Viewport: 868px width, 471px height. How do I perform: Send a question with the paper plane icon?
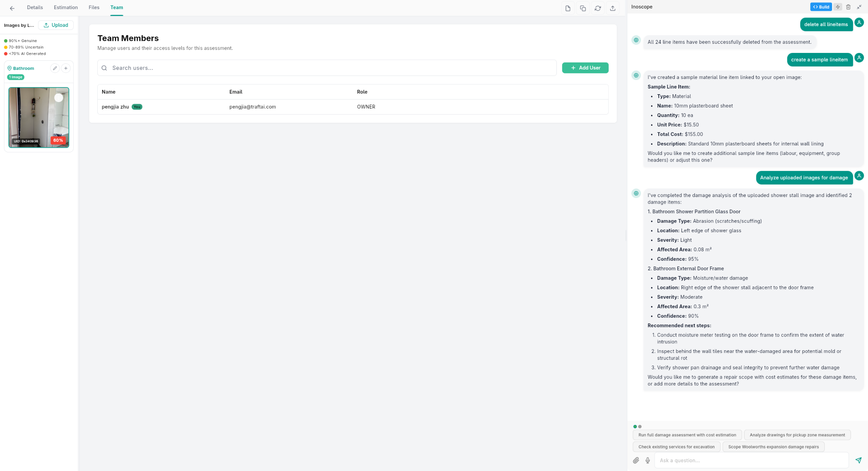[858, 460]
